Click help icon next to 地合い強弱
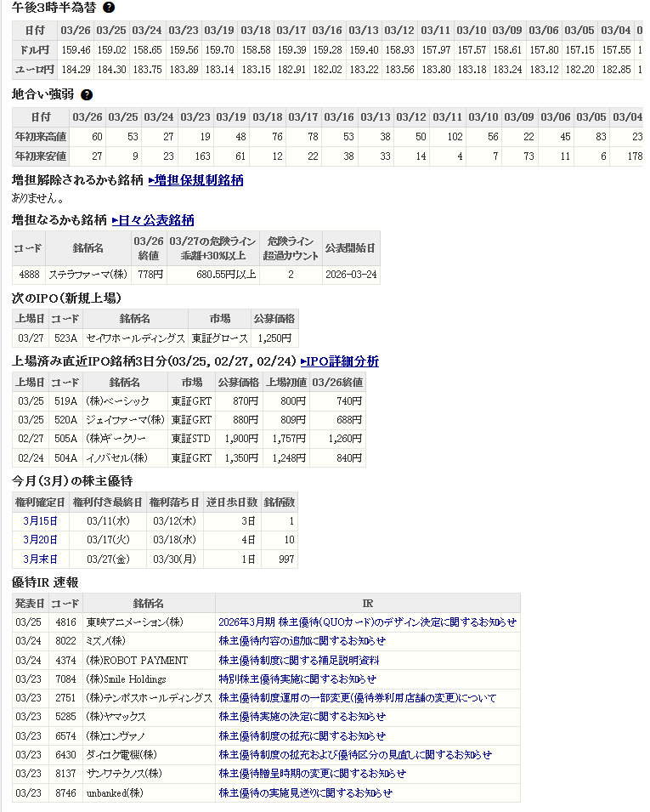The width and height of the screenshot is (650, 812). click(x=87, y=95)
